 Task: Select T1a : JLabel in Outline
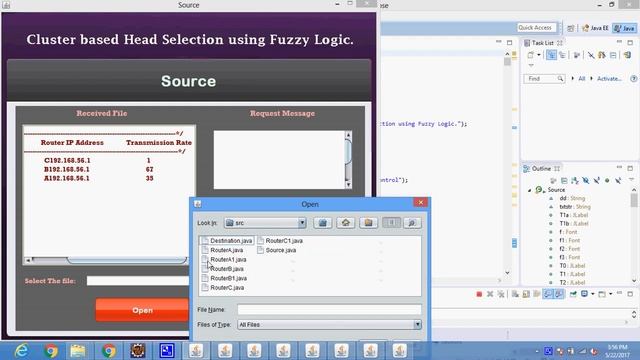[x=573, y=215]
